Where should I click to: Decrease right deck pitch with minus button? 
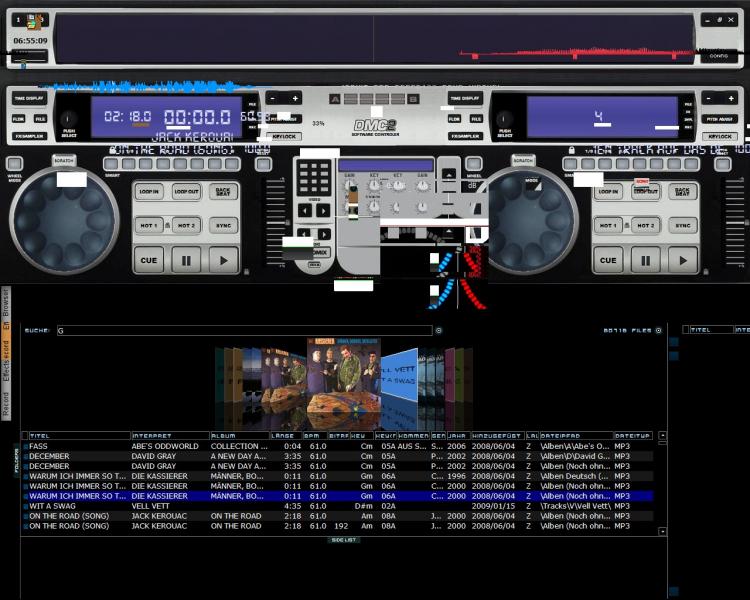[709, 99]
